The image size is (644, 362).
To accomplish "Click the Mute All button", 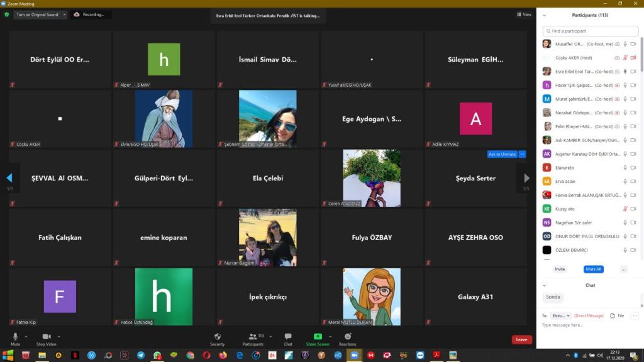I will (x=593, y=269).
